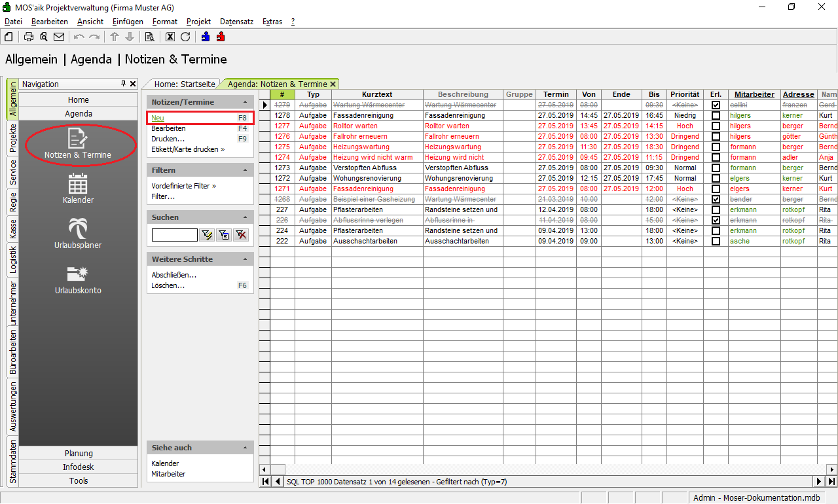The image size is (838, 504).
Task: Click the envelope email icon in the toolbar
Action: point(59,37)
